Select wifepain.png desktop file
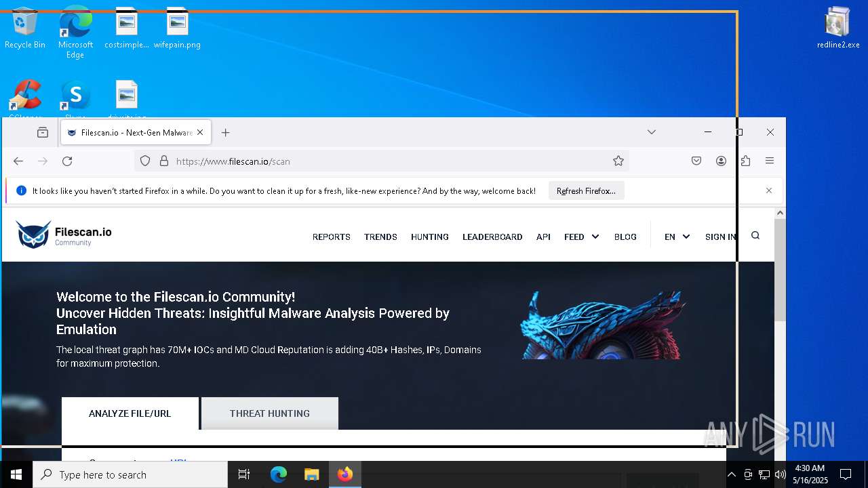 177,28
